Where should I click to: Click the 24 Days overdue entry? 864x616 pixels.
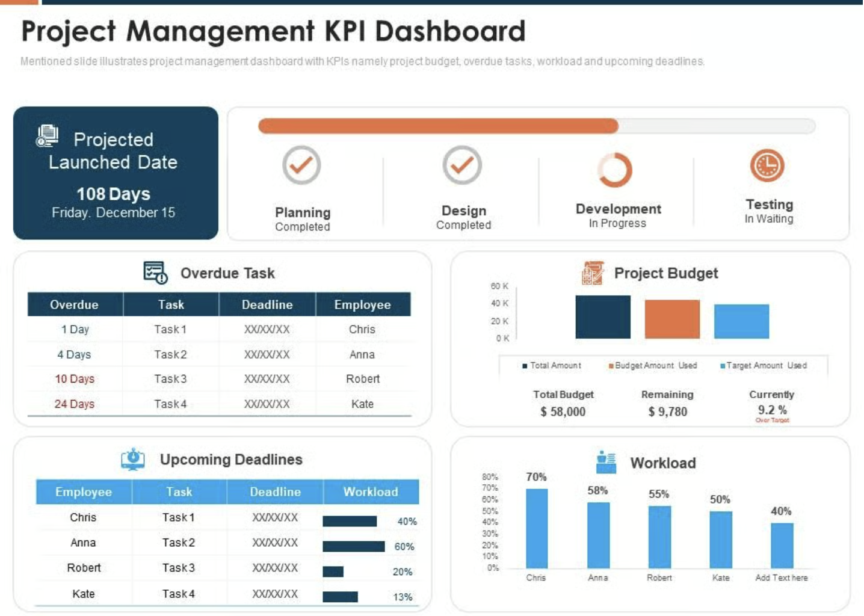(x=75, y=404)
